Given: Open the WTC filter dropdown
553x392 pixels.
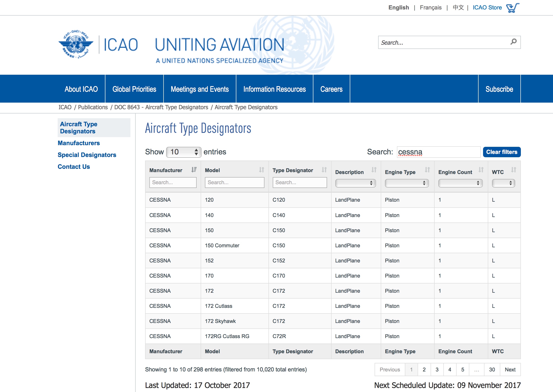Looking at the screenshot, I should tap(503, 183).
